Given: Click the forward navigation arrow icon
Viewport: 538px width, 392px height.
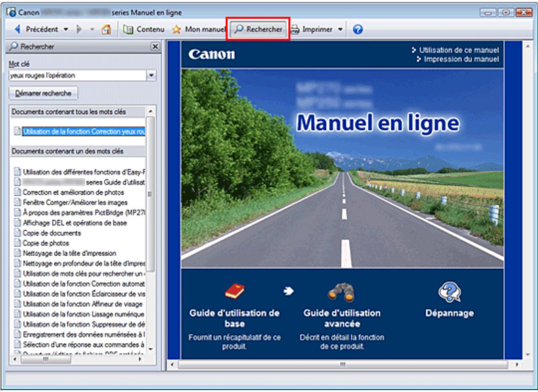Looking at the screenshot, I should pyautogui.click(x=79, y=30).
